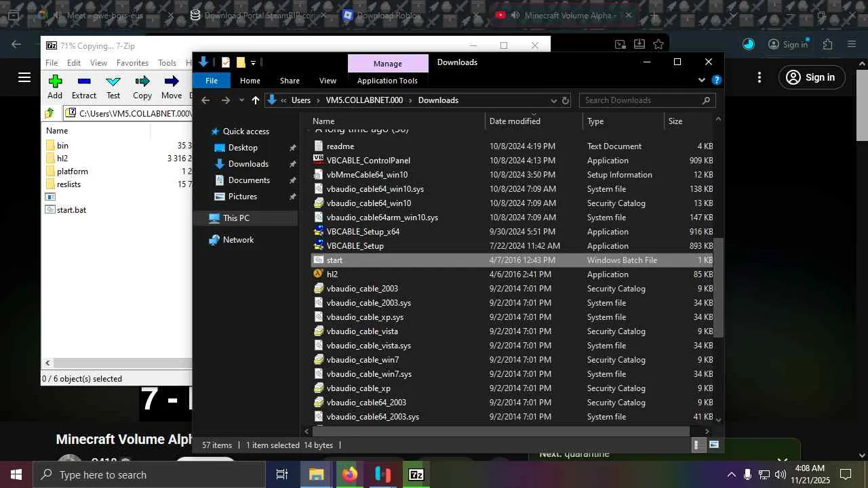868x488 pixels.
Task: Click the New folder icon in Explorer title bar
Action: (x=240, y=62)
